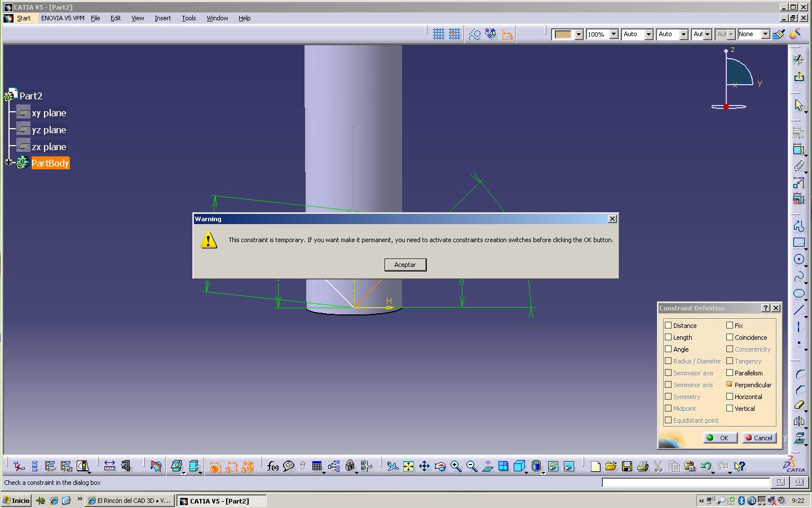The width and height of the screenshot is (812, 508).
Task: Toggle Geometrical Constraints icon
Action: (491, 34)
